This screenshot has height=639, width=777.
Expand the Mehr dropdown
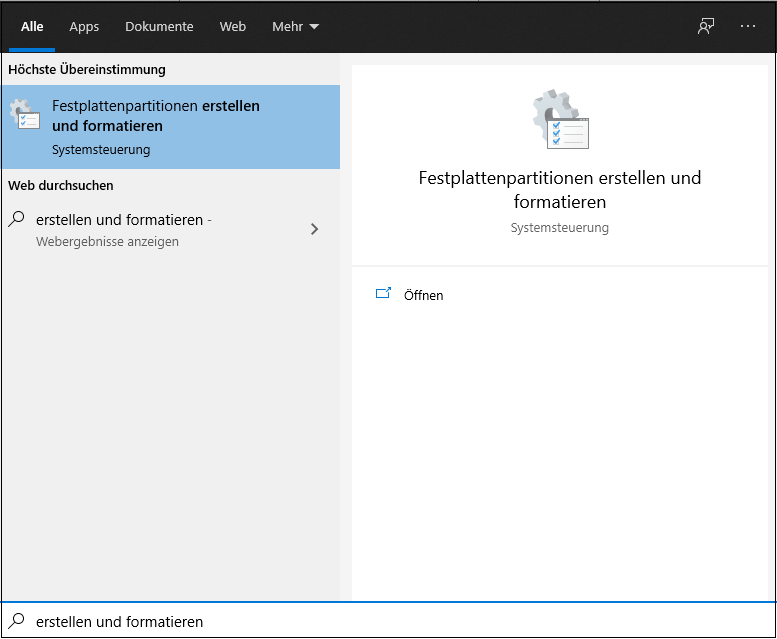click(295, 27)
